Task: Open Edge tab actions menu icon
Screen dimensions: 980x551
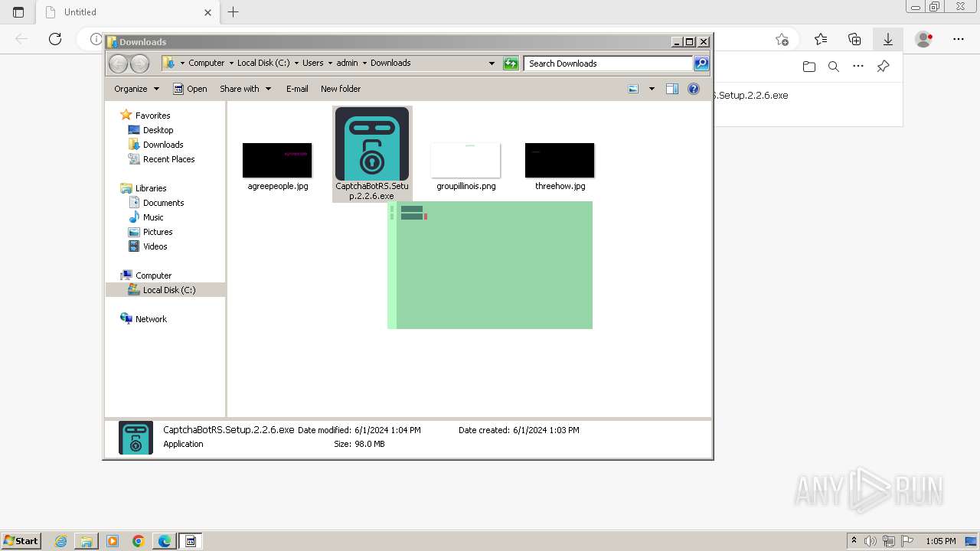Action: pyautogui.click(x=18, y=12)
